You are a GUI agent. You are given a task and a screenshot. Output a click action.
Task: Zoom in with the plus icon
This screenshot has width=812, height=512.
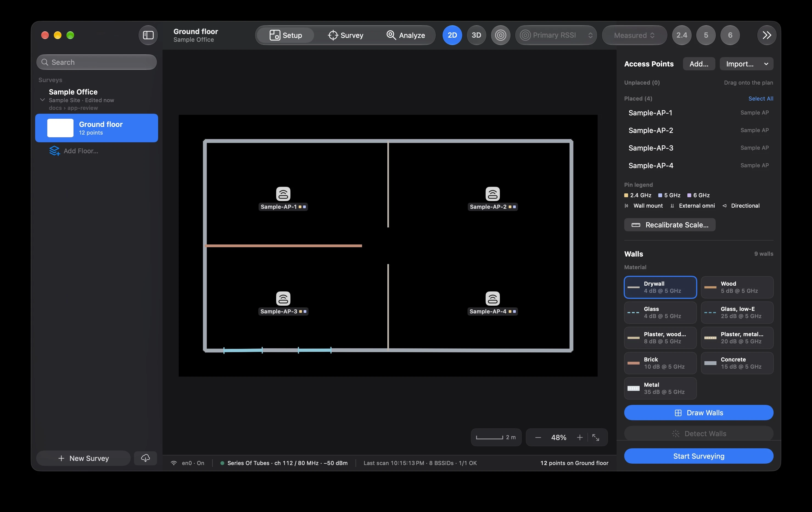pyautogui.click(x=580, y=437)
